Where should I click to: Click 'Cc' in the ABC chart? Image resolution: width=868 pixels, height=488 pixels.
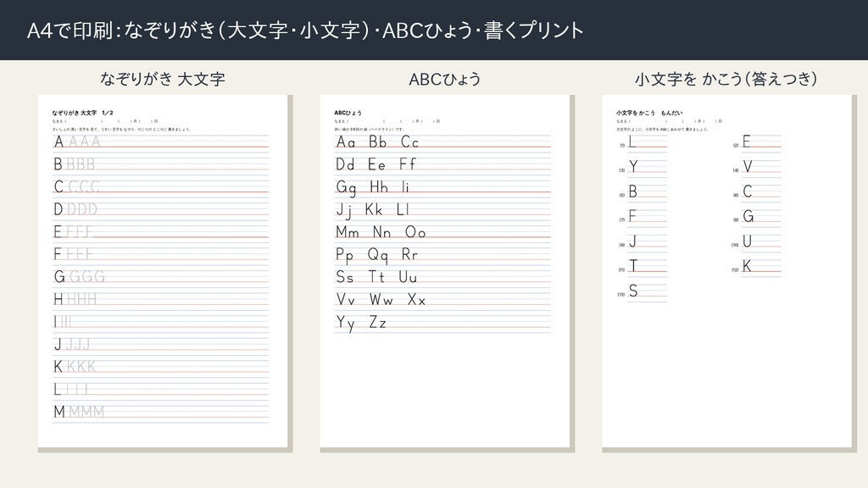point(409,142)
